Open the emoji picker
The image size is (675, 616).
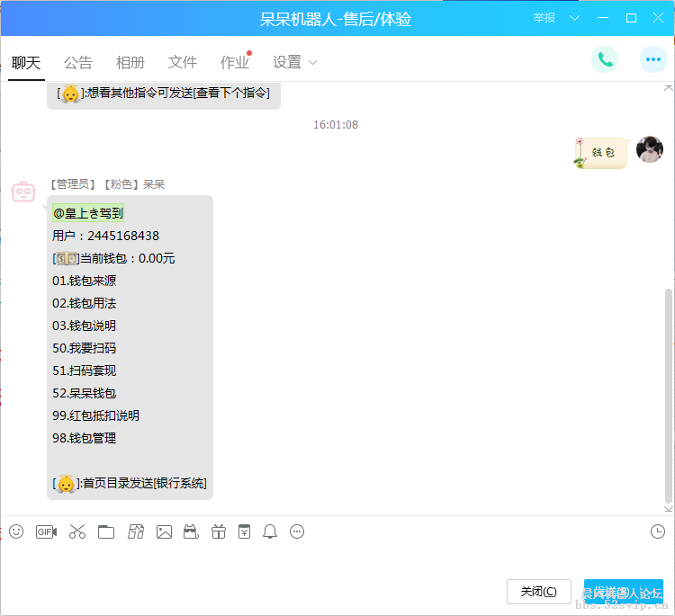click(x=16, y=531)
